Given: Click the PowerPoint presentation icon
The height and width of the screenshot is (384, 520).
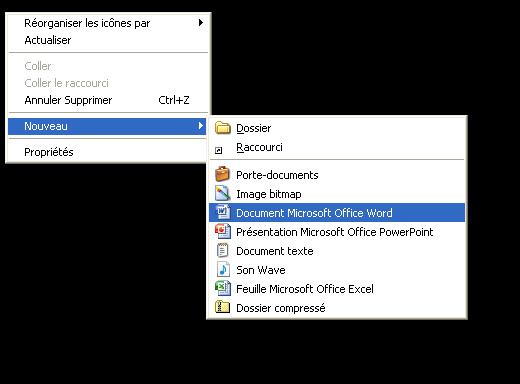Looking at the screenshot, I should pos(223,231).
